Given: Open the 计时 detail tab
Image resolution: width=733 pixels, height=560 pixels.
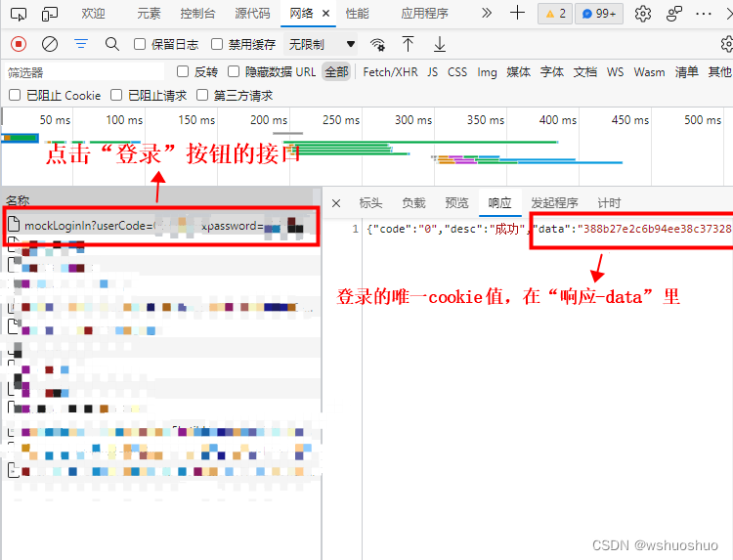Looking at the screenshot, I should (609, 203).
